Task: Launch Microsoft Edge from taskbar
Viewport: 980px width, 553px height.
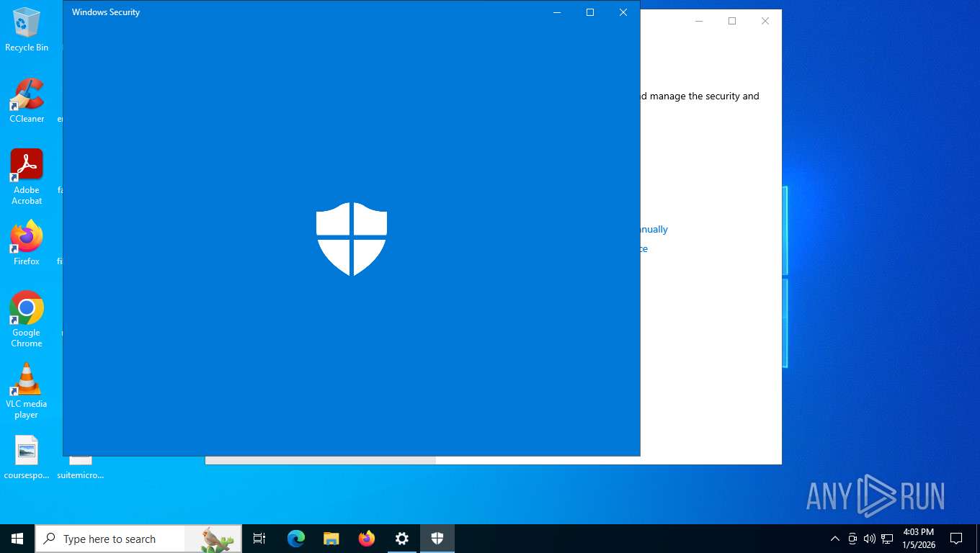Action: (296, 539)
